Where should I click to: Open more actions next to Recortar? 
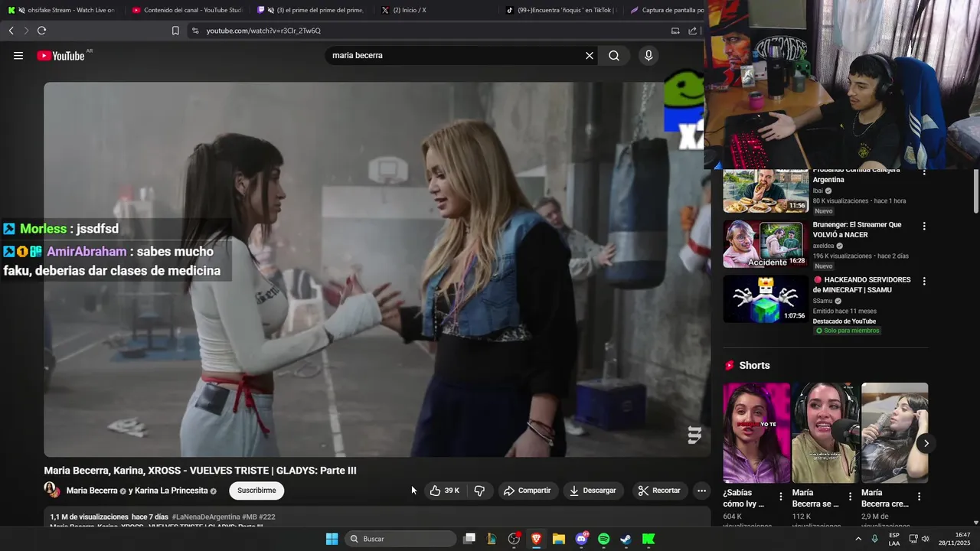[x=701, y=491]
